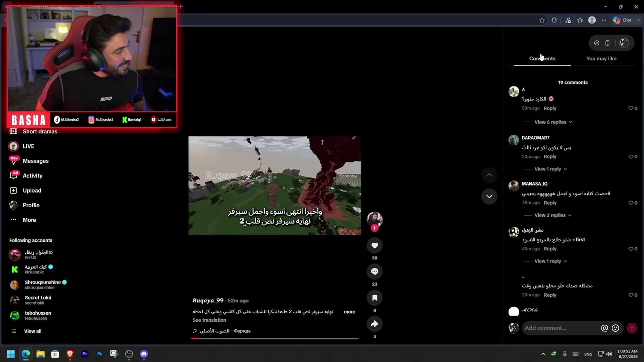Viewport: 644px width, 362px height.
Task: Open the LIVE section icon
Action: 14,146
